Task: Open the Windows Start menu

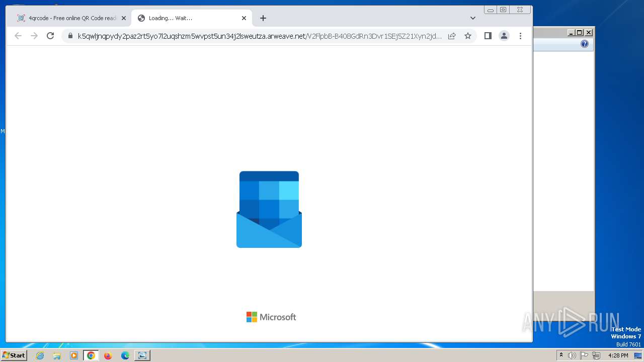Action: pyautogui.click(x=14, y=355)
